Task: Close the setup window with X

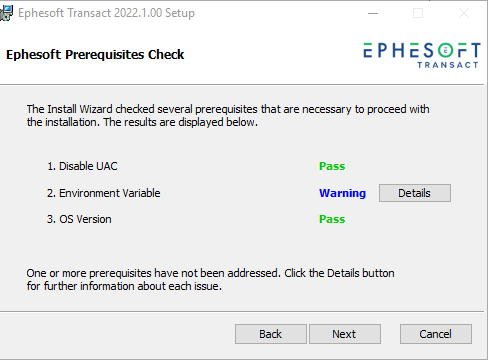Action: tap(464, 13)
